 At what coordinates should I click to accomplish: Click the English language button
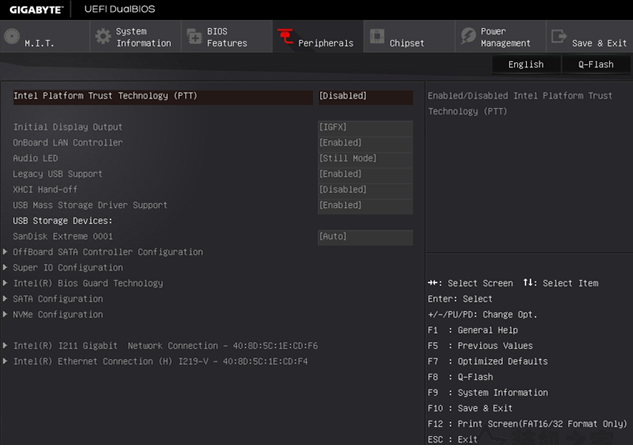[x=526, y=64]
